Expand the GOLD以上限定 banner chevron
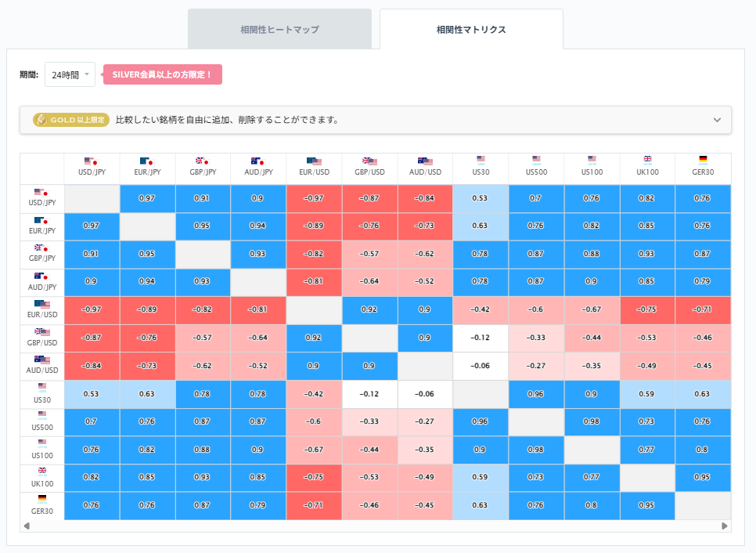The width and height of the screenshot is (756, 553). tap(716, 120)
